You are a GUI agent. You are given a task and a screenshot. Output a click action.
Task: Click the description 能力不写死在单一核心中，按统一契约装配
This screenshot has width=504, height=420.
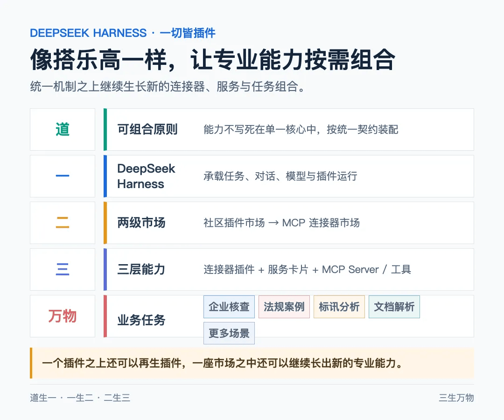(x=301, y=130)
